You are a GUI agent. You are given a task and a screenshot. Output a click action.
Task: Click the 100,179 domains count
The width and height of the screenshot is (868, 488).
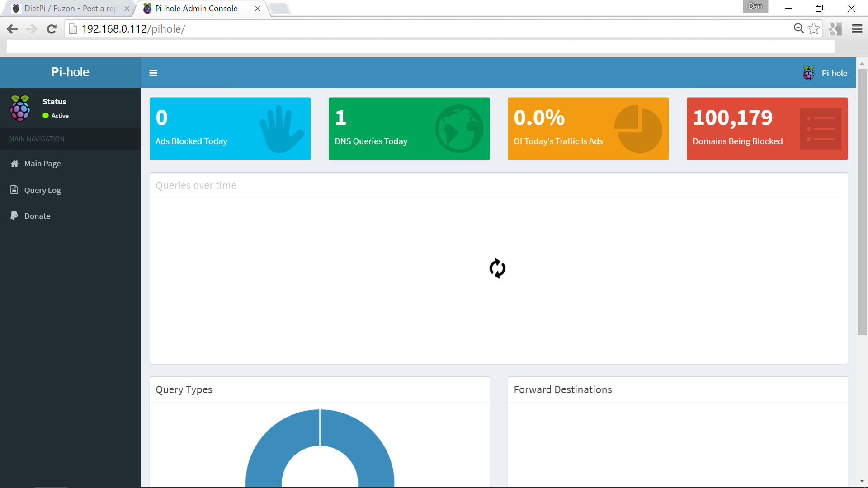[x=733, y=117]
